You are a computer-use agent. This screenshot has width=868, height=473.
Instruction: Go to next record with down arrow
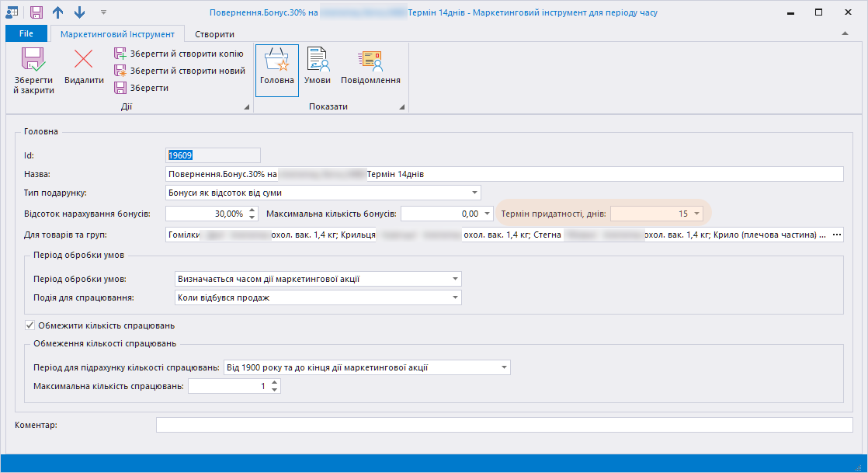point(79,12)
